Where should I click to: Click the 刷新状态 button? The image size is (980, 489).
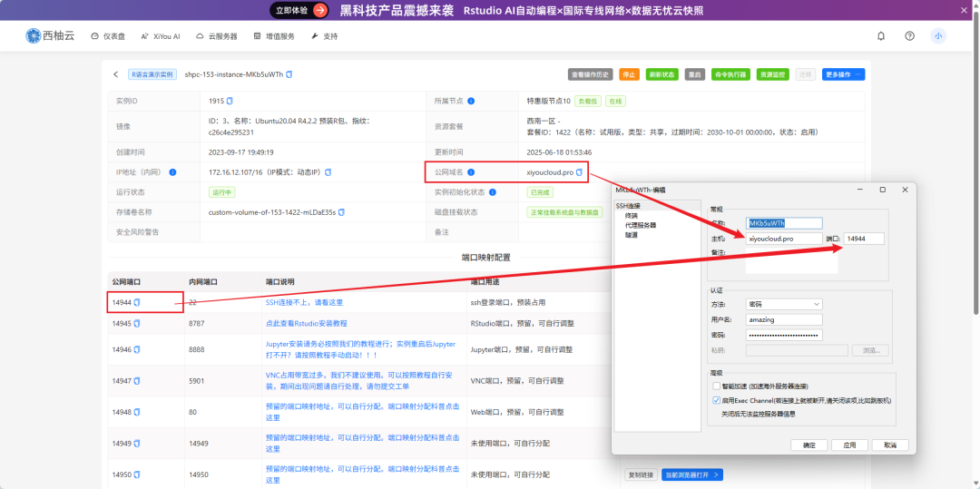click(661, 74)
